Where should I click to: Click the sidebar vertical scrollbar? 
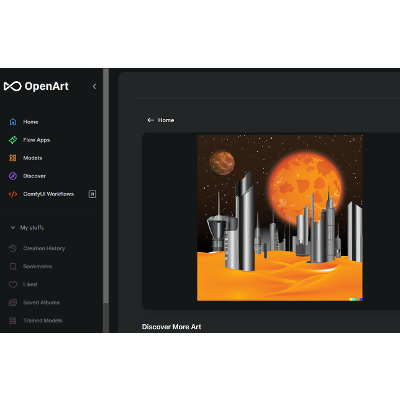tap(106, 186)
